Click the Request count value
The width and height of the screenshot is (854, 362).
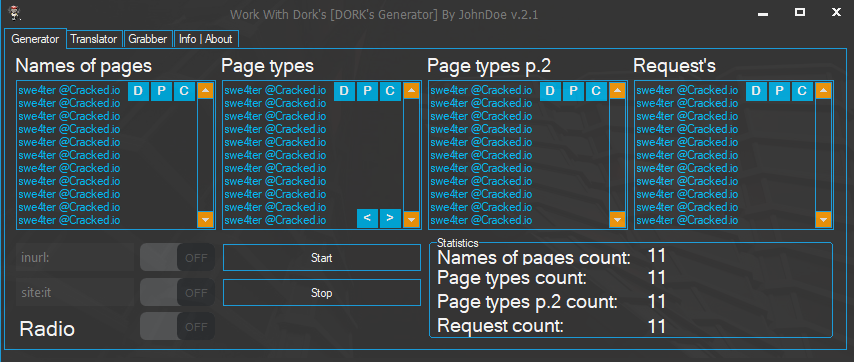[657, 326]
